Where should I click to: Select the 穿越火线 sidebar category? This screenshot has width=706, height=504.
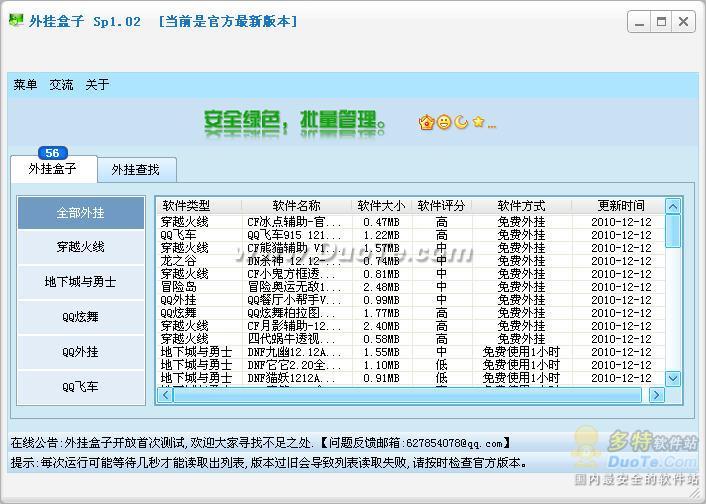tap(81, 247)
